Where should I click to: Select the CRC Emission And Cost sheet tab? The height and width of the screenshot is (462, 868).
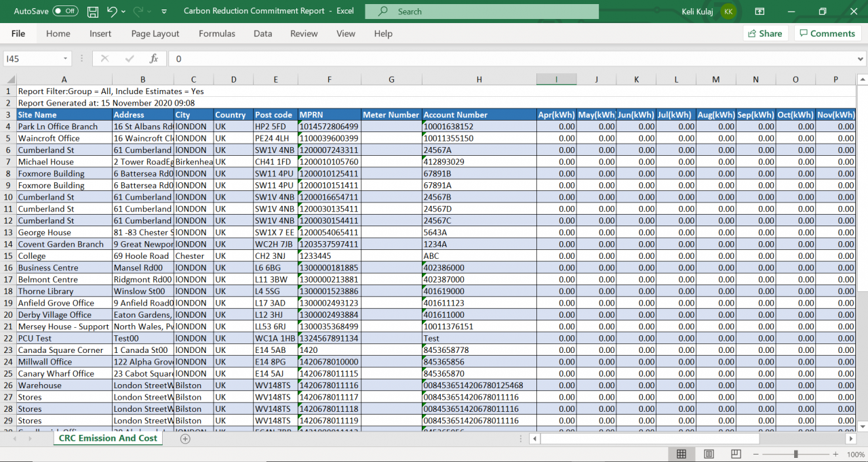(x=107, y=439)
